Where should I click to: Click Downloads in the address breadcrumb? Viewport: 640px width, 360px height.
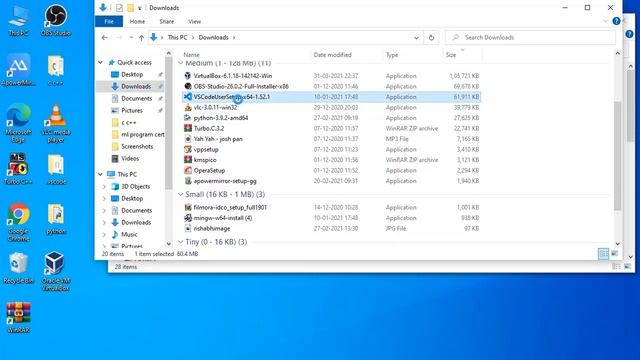(213, 38)
